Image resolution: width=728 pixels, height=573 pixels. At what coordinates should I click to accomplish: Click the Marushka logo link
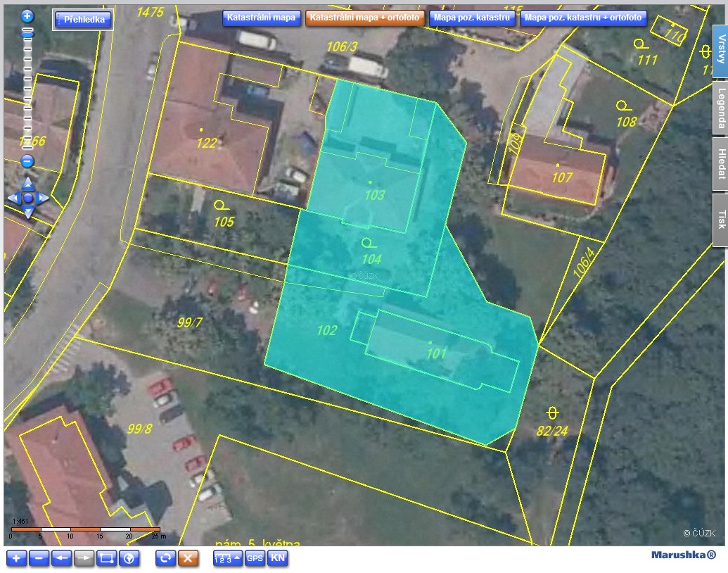[x=684, y=555]
